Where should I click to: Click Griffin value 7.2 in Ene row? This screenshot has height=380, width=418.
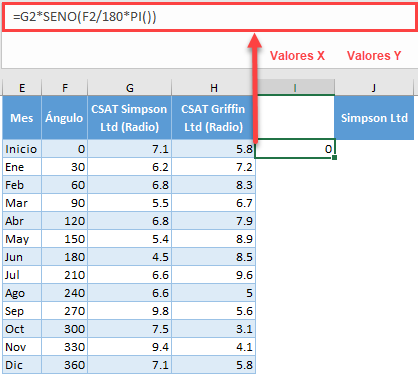213,167
